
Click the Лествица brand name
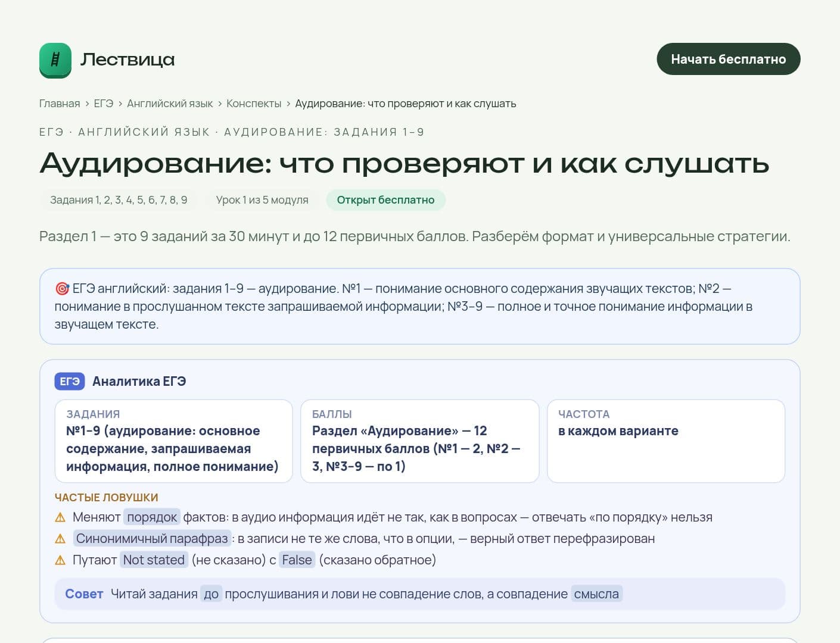pyautogui.click(x=127, y=60)
